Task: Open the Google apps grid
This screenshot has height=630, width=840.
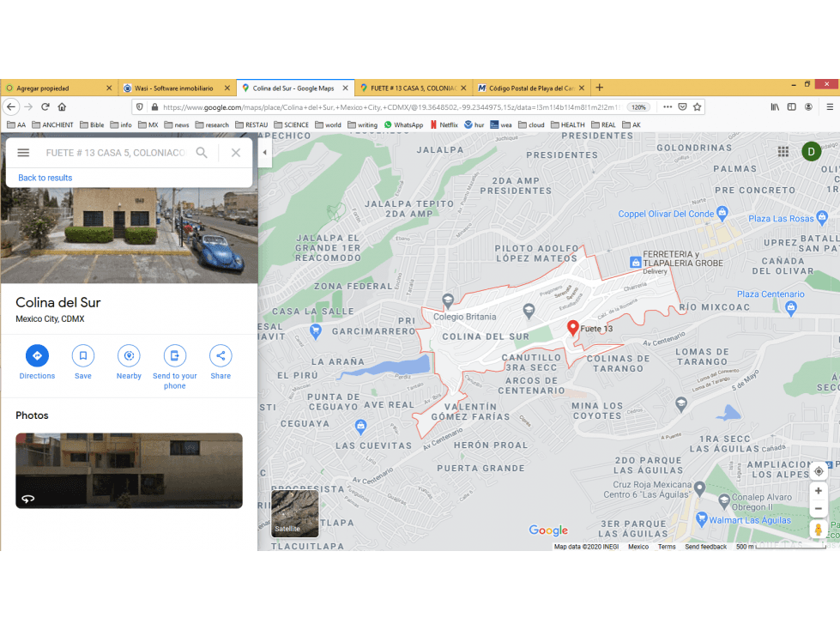Action: coord(783,152)
